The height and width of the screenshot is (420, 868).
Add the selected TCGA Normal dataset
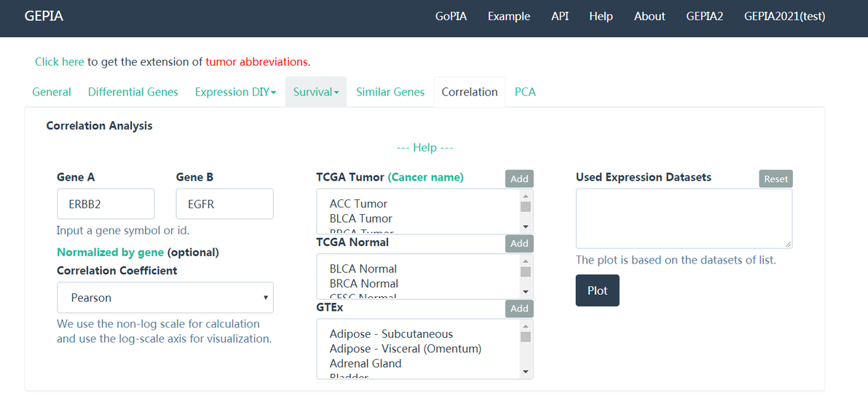(x=519, y=244)
